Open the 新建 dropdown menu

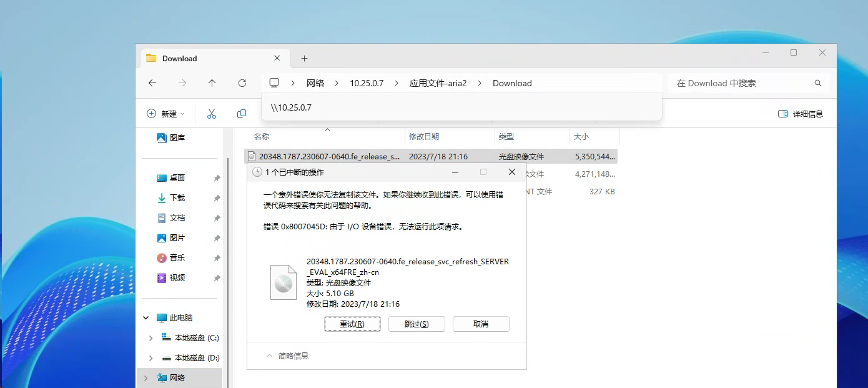point(165,114)
